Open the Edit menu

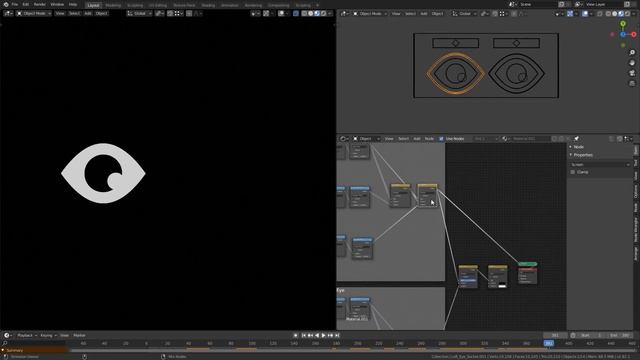(x=26, y=4)
